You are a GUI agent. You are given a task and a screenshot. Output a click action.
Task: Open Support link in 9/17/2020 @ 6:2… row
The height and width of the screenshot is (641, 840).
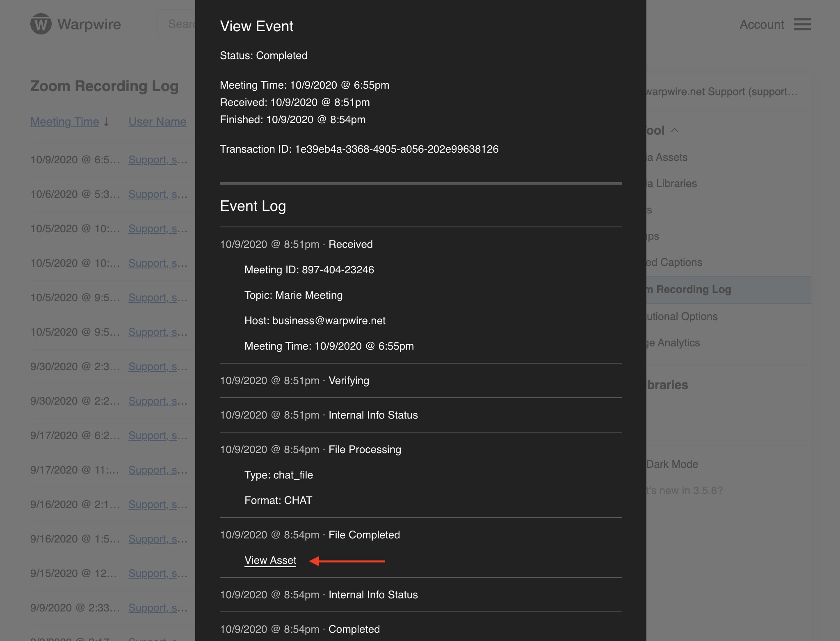(158, 435)
